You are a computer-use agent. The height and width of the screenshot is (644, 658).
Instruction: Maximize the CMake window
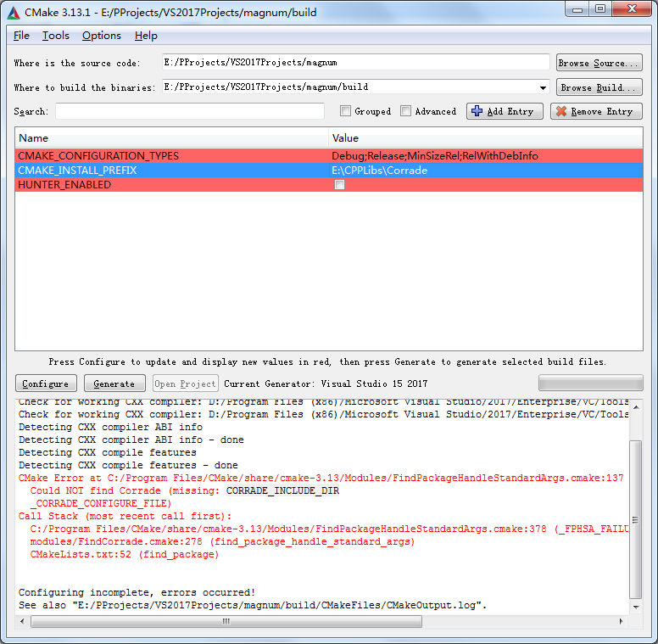[x=600, y=9]
